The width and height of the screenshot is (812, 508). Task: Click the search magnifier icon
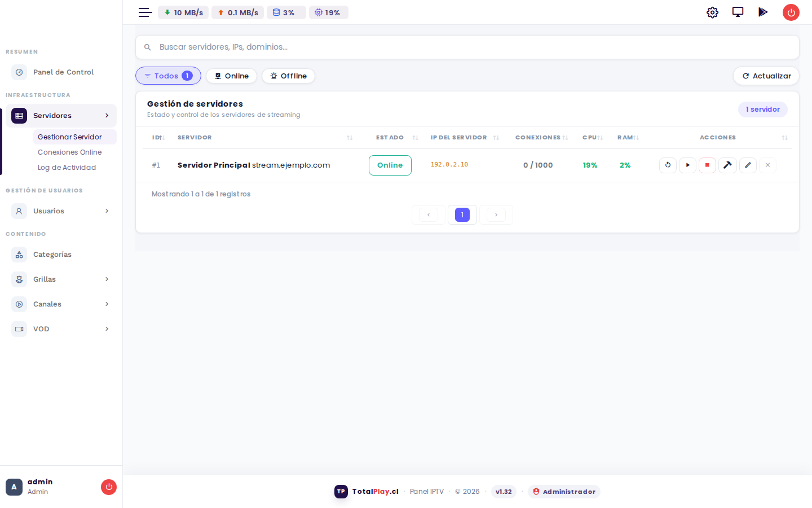click(x=148, y=47)
